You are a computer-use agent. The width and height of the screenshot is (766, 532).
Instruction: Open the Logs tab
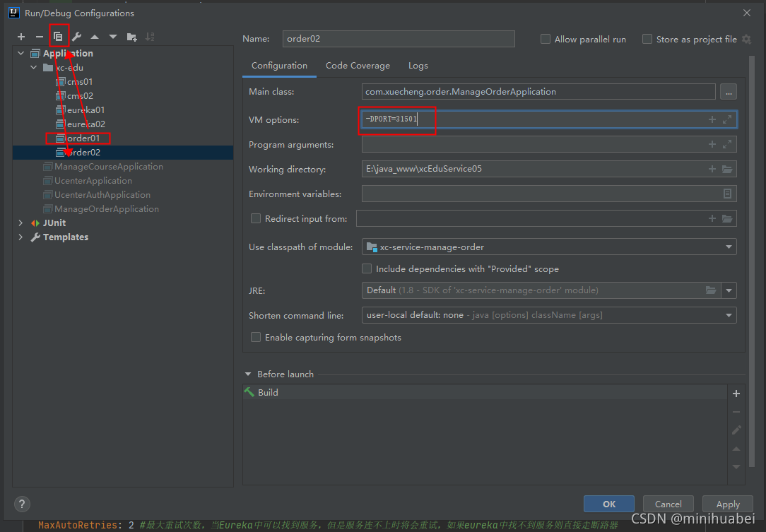coord(418,66)
